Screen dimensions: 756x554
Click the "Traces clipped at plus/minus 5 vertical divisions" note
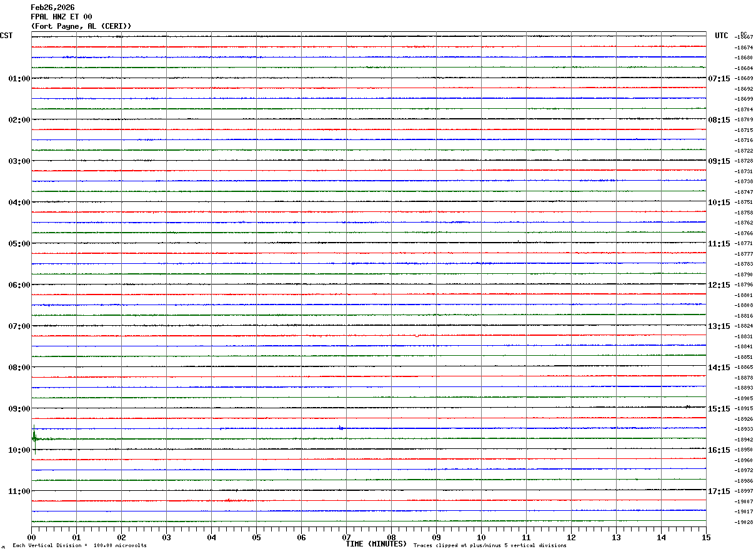point(490,546)
